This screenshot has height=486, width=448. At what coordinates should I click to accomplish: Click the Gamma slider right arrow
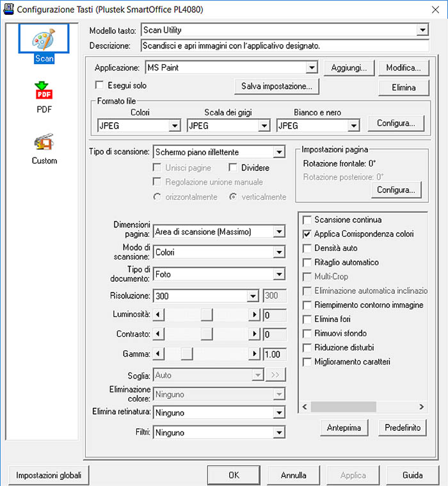(255, 353)
